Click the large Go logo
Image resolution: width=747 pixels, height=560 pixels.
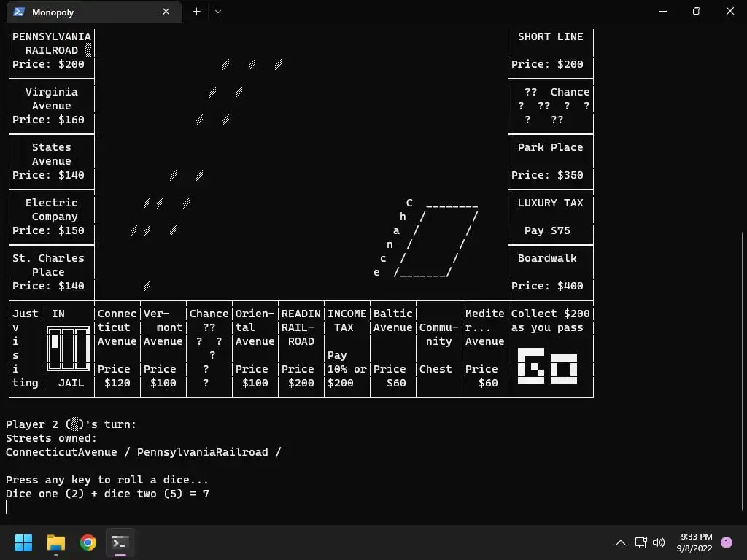[547, 366]
